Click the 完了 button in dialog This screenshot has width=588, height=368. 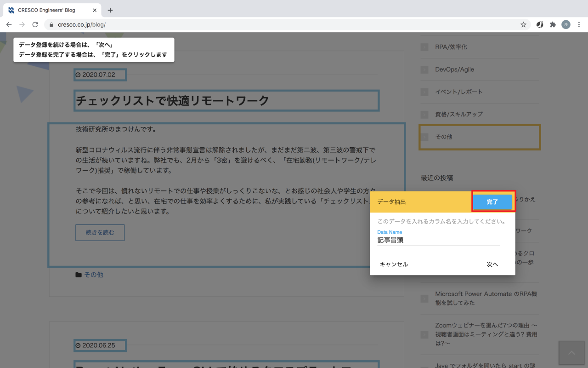(492, 202)
